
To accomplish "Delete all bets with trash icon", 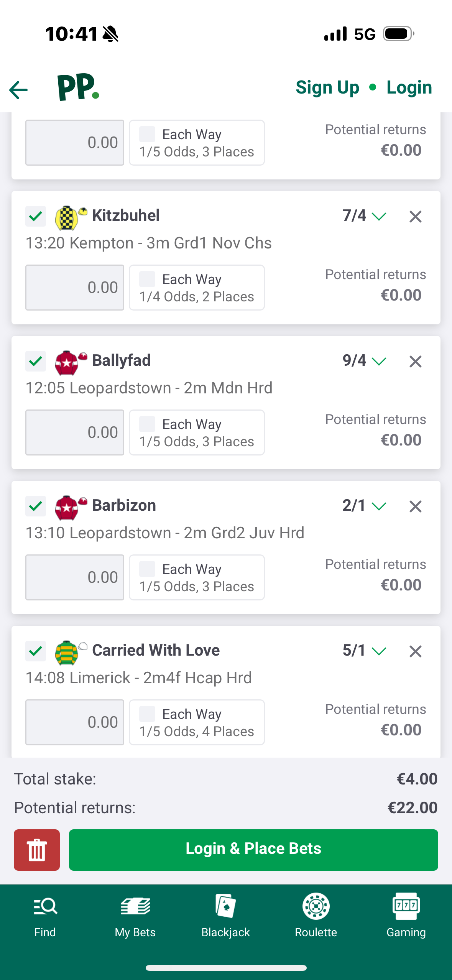I will 37,850.
